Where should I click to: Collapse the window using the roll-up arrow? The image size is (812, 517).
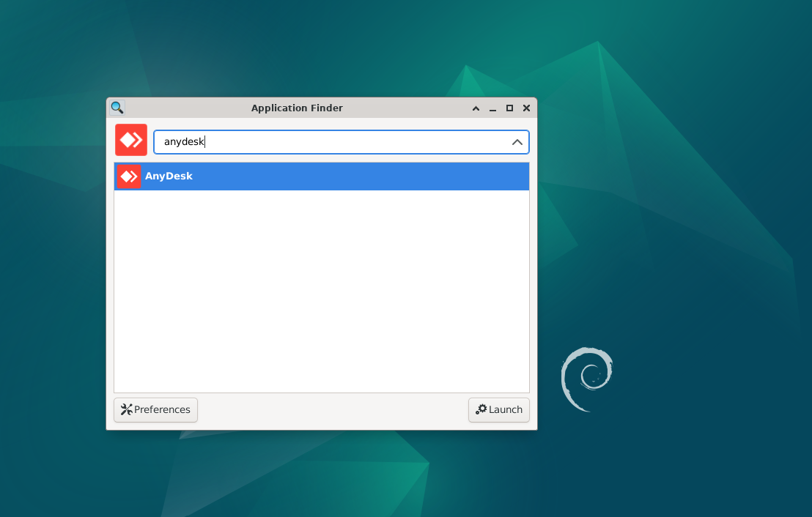pos(476,108)
